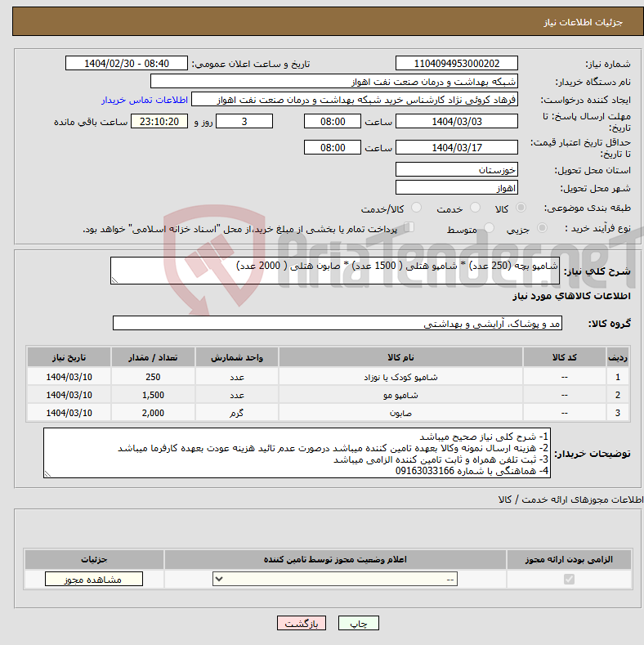The width and height of the screenshot is (644, 645).
Task: Click the بازگشت back button
Action: tap(302, 623)
